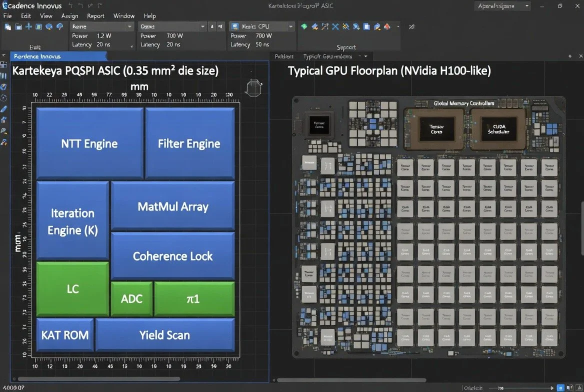Click the wand-like icon in right toolbar

(x=325, y=26)
